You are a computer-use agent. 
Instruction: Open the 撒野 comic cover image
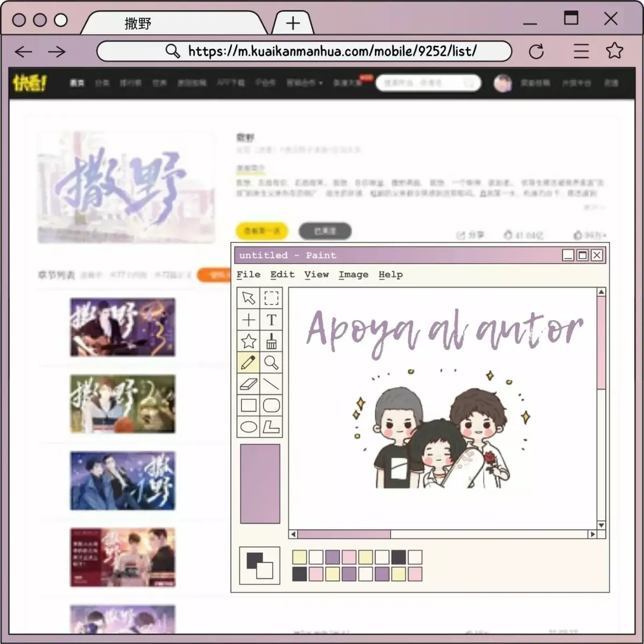coord(126,187)
